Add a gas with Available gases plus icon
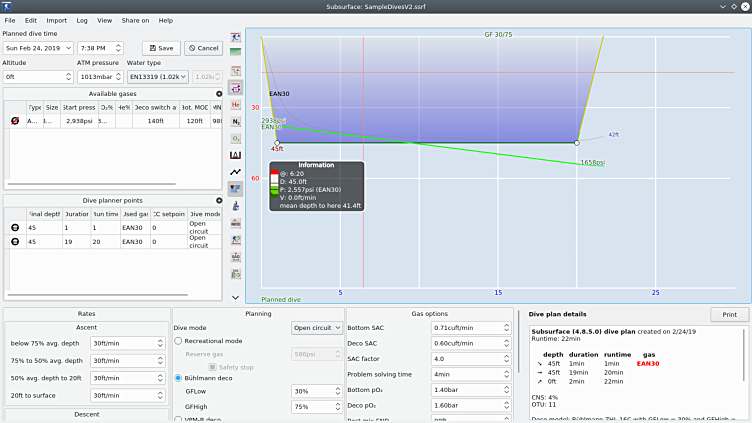Viewport: 752px width, 423px height. pos(218,93)
